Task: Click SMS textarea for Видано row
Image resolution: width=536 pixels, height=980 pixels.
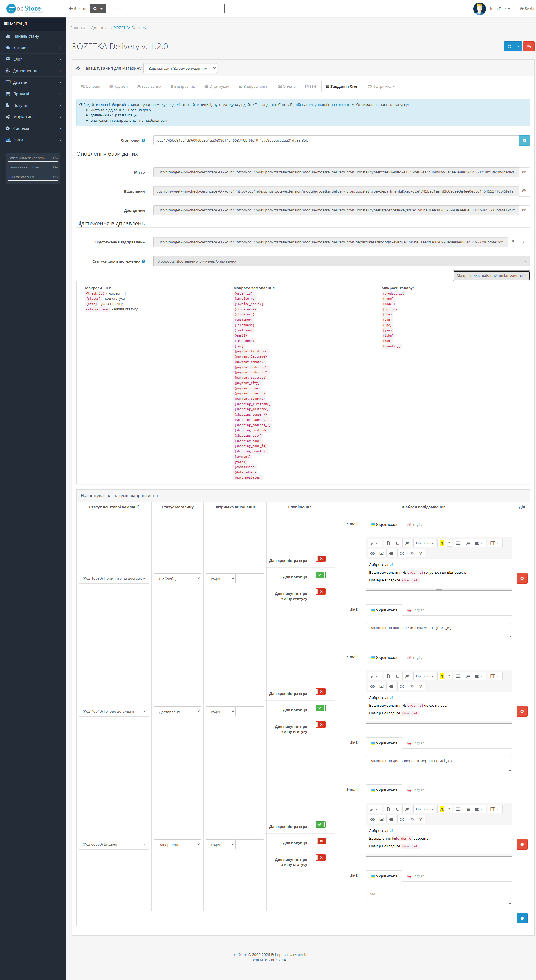Action: (439, 896)
